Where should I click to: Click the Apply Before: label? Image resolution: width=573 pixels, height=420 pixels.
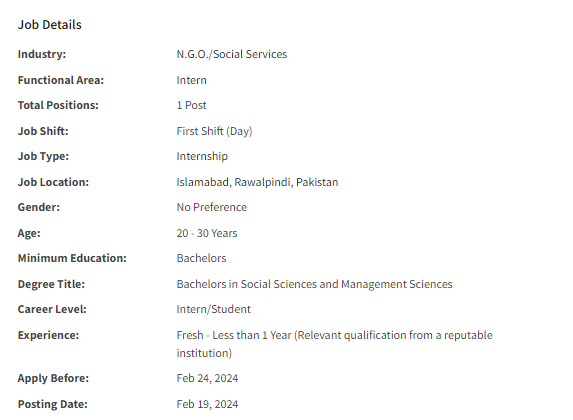click(53, 378)
